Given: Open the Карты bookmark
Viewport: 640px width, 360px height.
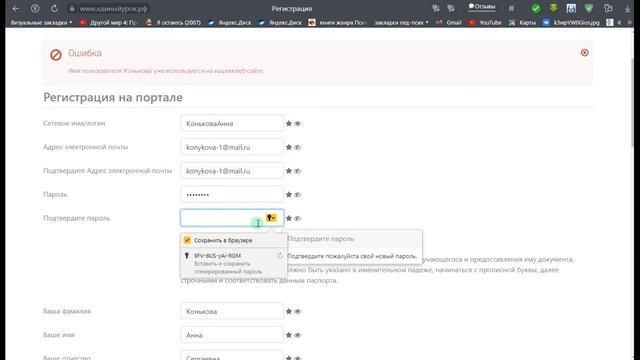Looking at the screenshot, I should [x=522, y=22].
